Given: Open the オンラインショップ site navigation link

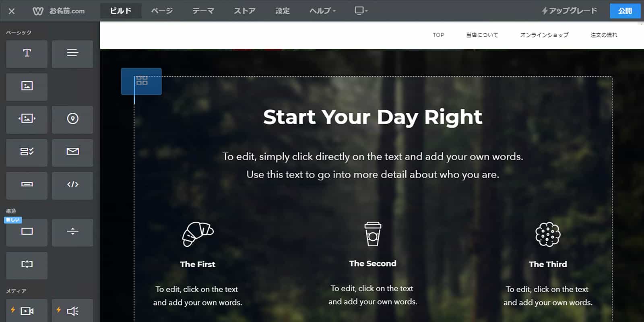Looking at the screenshot, I should click(x=544, y=35).
